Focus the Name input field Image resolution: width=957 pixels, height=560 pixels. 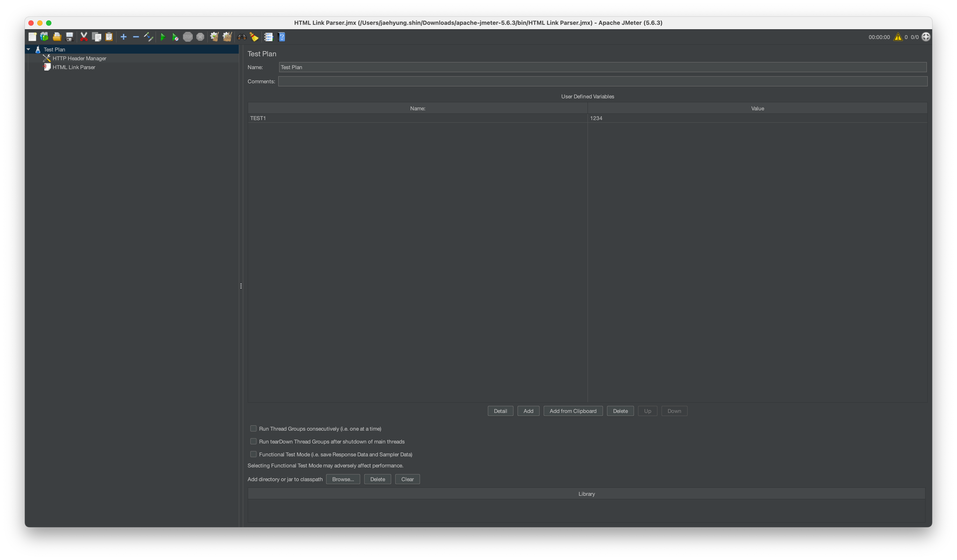tap(603, 67)
